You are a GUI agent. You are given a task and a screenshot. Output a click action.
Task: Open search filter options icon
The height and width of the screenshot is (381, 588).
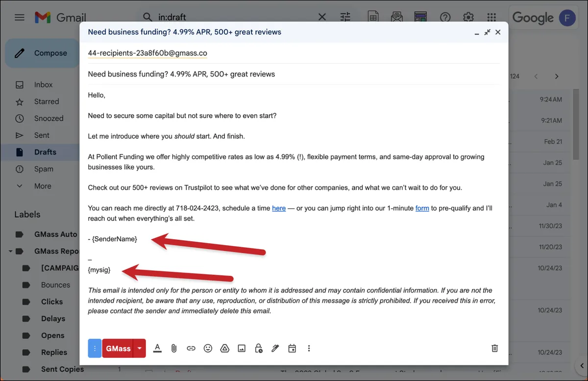345,18
